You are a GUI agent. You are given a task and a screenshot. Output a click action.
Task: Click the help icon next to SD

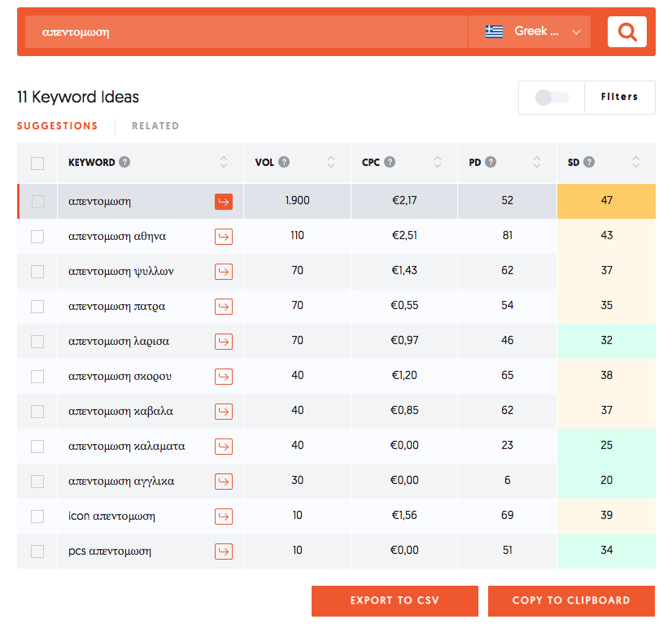pos(589,162)
